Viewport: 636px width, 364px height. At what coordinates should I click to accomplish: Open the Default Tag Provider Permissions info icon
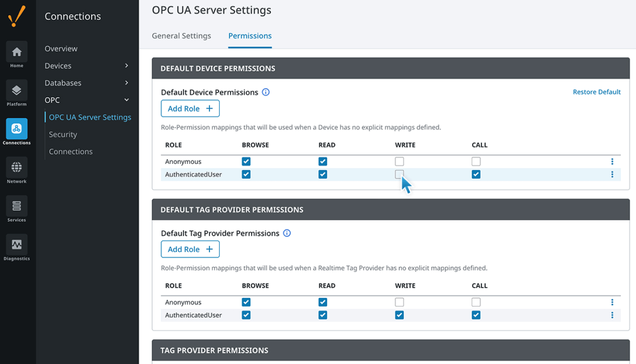point(288,233)
